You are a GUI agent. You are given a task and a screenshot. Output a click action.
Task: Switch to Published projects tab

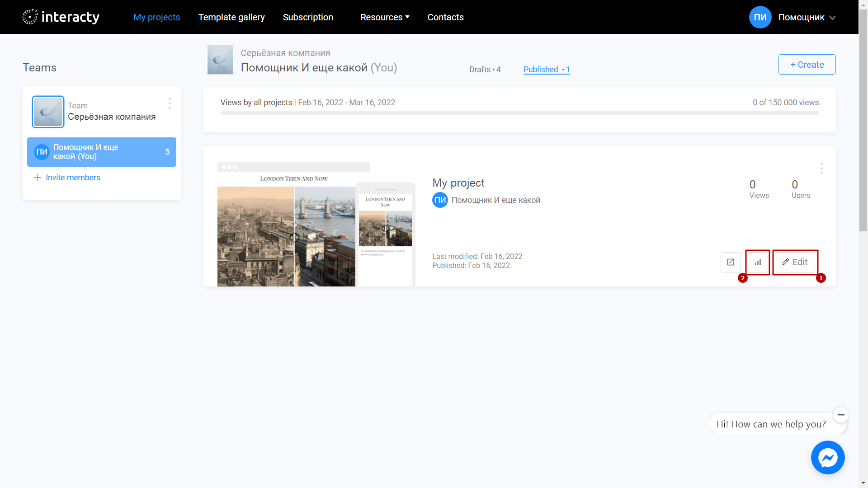(546, 69)
